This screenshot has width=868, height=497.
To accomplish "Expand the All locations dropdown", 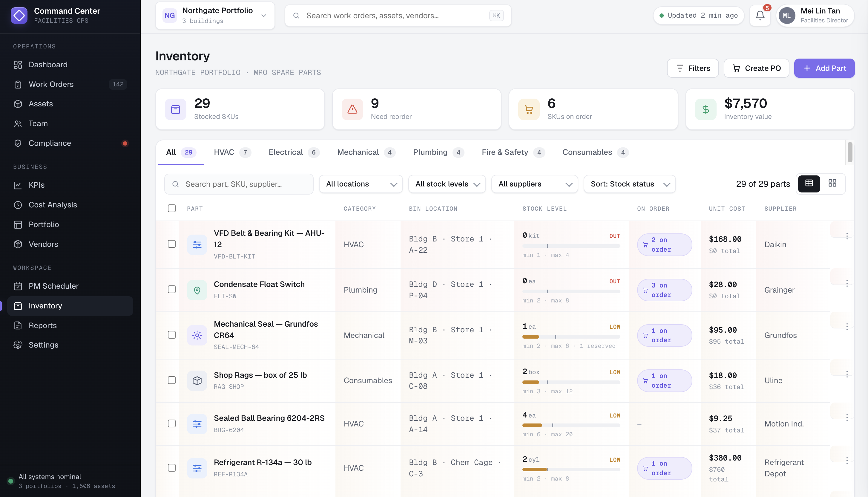I will [361, 184].
